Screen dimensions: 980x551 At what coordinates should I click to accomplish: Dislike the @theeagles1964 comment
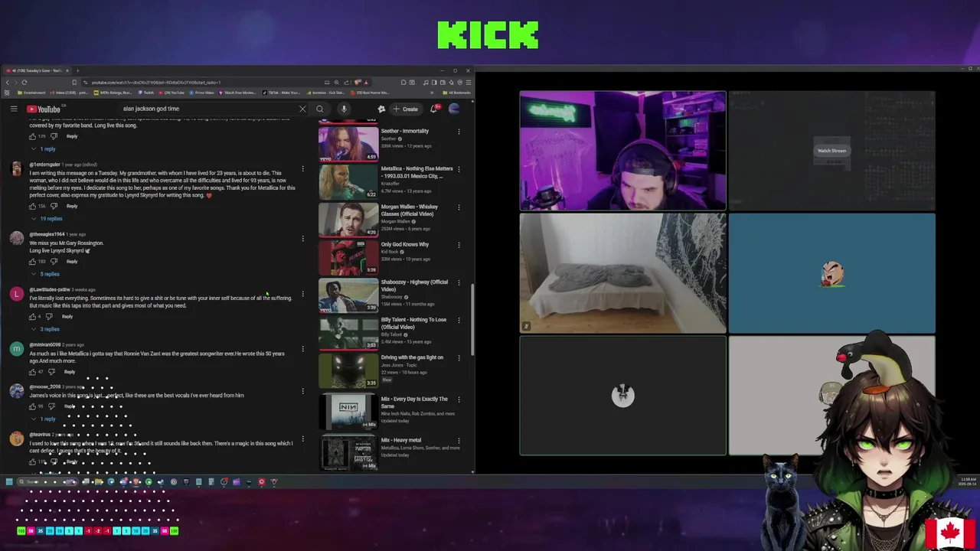[x=54, y=262]
